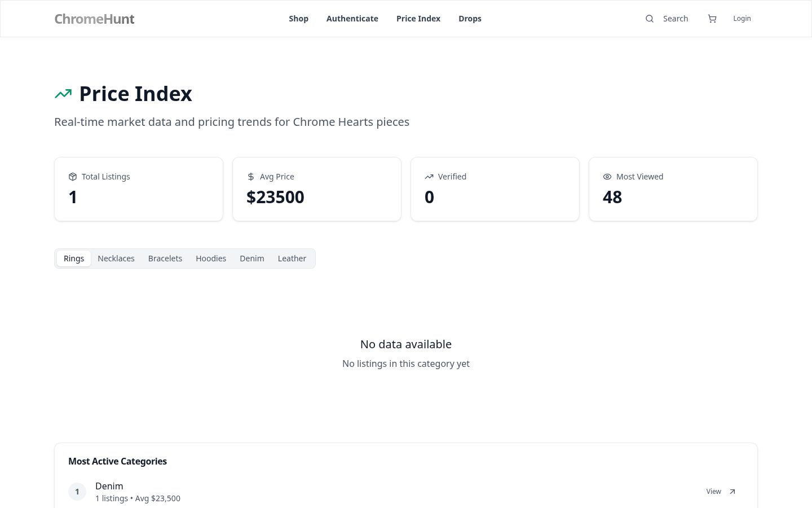This screenshot has width=812, height=508.
Task: Switch to the Bracelets tab
Action: (x=165, y=259)
